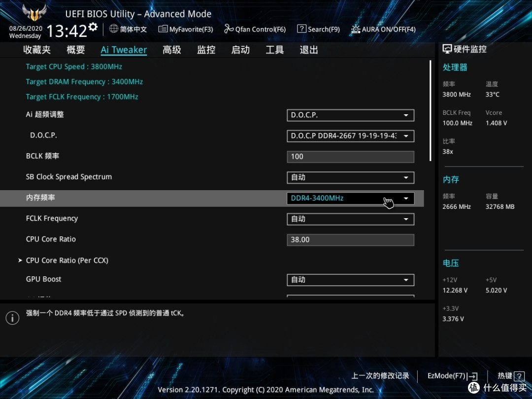Viewport: 532px width, 399px height.
Task: Select the 内存频率 row label
Action: tap(40, 198)
